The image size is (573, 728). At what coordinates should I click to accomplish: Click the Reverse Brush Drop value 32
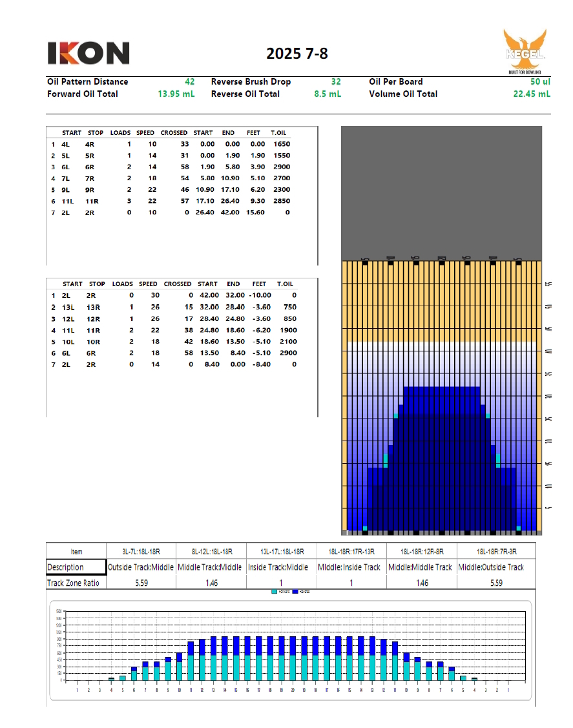click(336, 81)
